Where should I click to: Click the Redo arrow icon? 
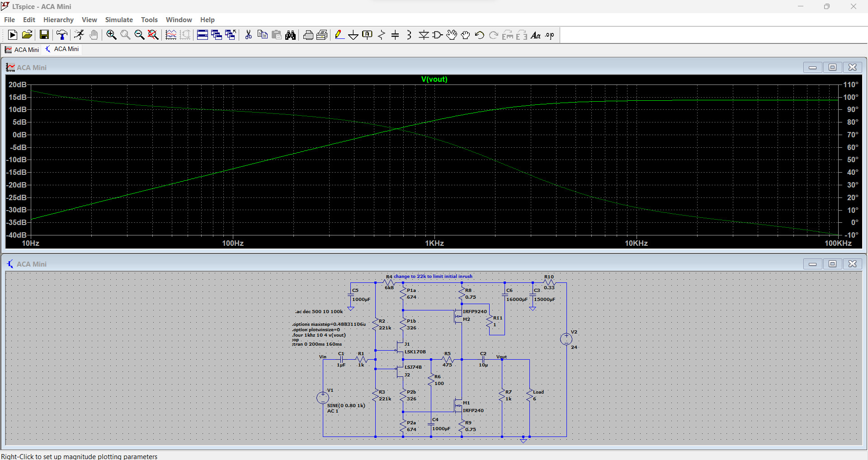tap(494, 35)
